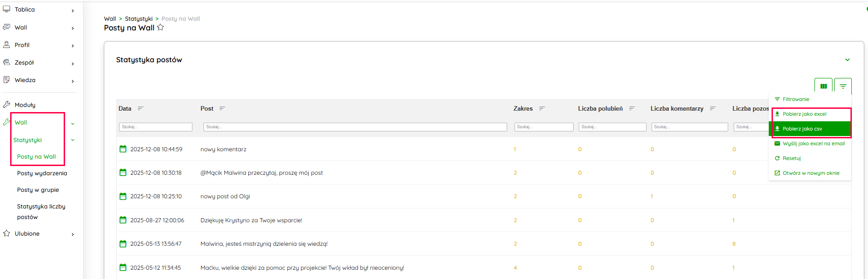This screenshot has width=868, height=279.
Task: Add Posty na Wall to favorites star
Action: (160, 27)
